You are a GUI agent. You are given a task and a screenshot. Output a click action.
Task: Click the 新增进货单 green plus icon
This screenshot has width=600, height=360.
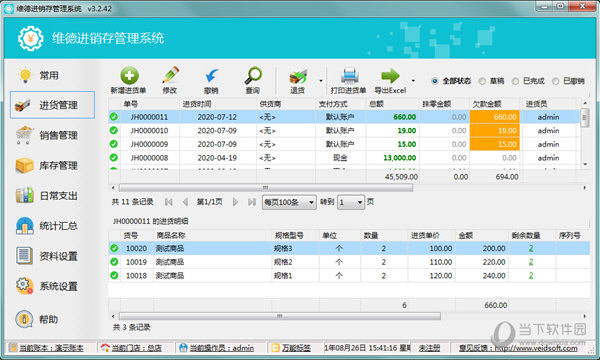pyautogui.click(x=129, y=76)
